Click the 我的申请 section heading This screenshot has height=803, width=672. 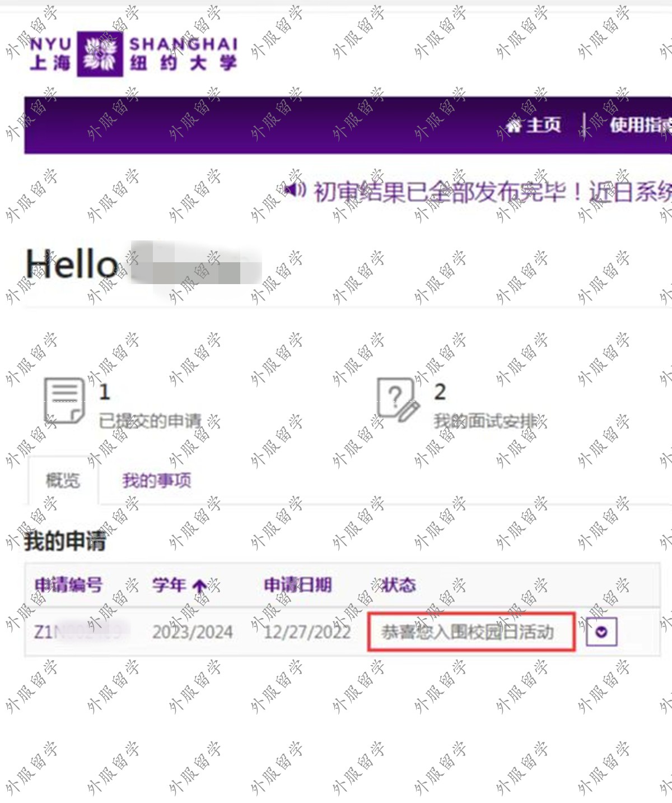click(x=65, y=541)
